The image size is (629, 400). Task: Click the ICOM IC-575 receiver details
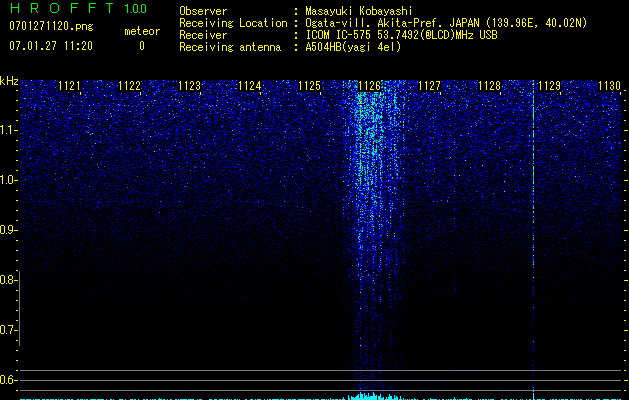(402, 35)
